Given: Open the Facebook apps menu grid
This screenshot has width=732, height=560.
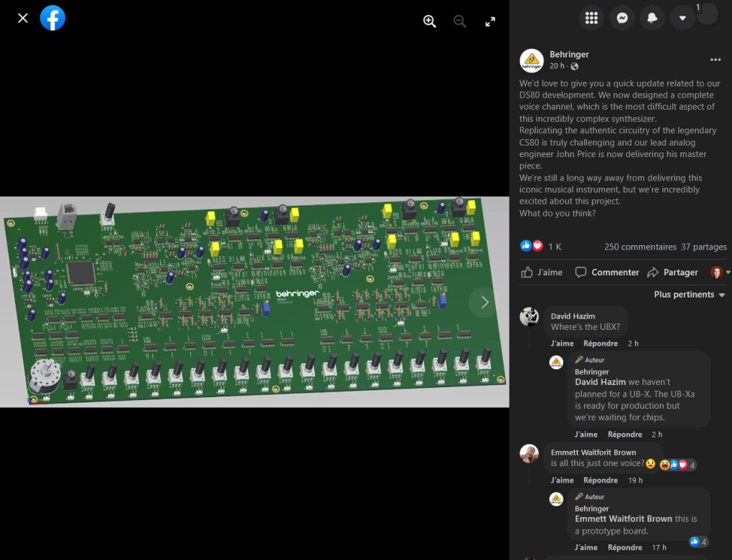Looking at the screenshot, I should [x=591, y=18].
